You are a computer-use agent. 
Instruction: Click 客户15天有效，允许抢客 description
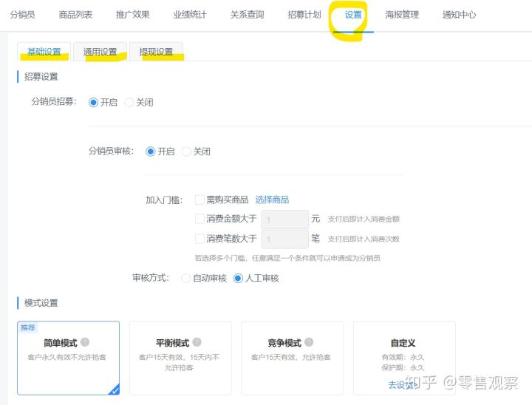pos(291,357)
